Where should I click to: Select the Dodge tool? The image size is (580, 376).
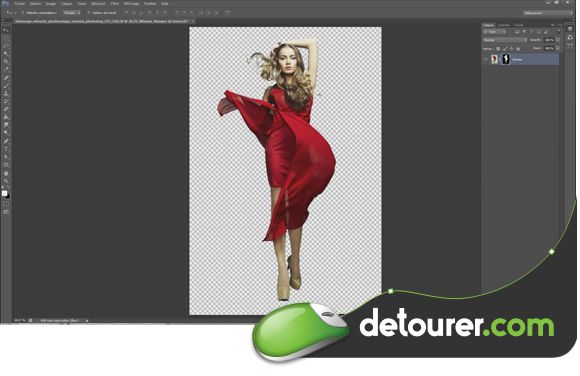coord(6,133)
